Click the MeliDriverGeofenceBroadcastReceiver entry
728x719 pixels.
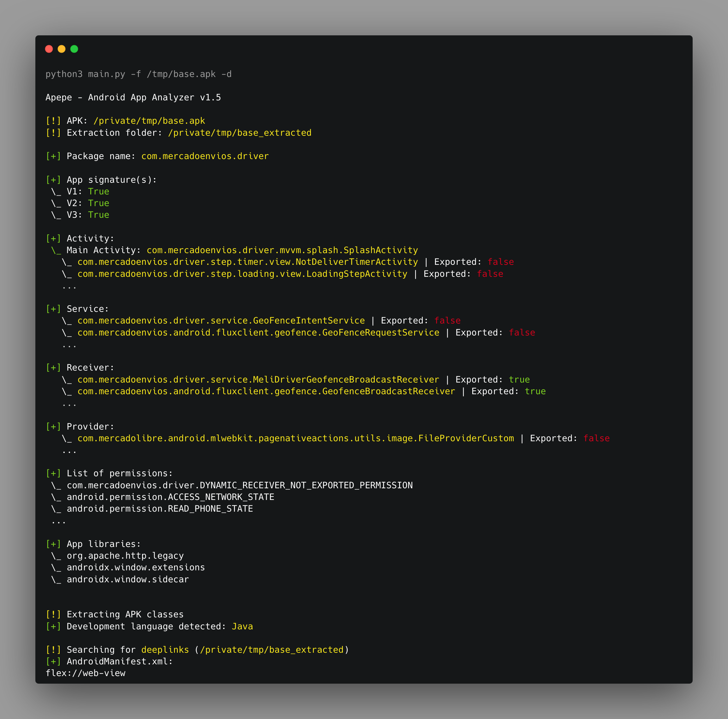(x=259, y=380)
